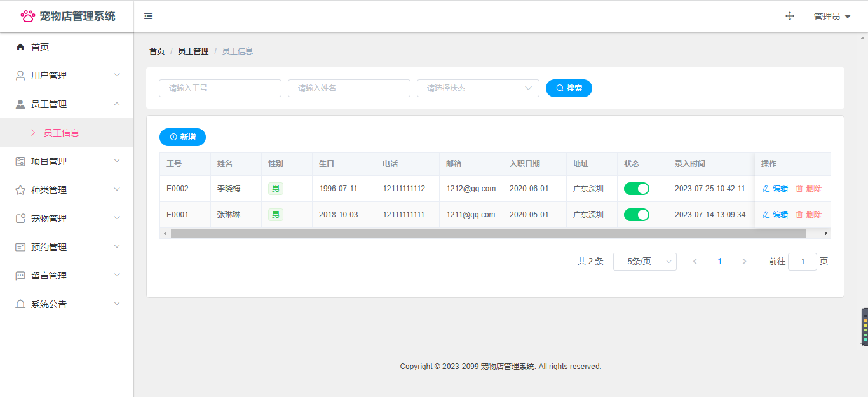Viewport: 868px width, 397px height.
Task: Open the 请选择状态 status dropdown
Action: click(478, 88)
